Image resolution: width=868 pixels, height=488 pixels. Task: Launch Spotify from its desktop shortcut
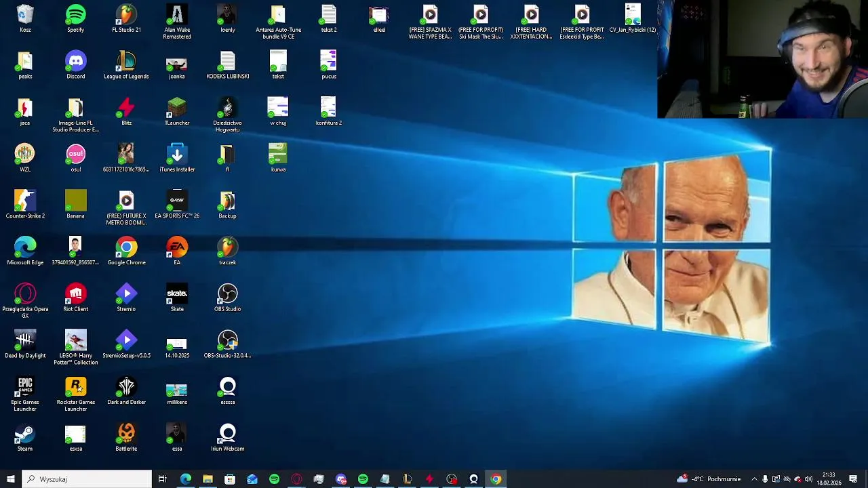pyautogui.click(x=75, y=18)
